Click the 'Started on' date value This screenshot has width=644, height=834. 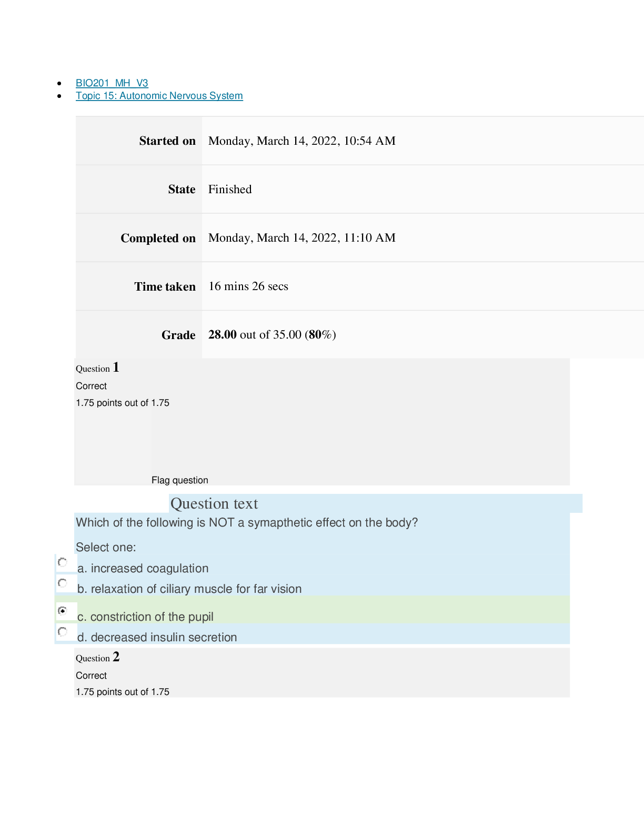302,141
